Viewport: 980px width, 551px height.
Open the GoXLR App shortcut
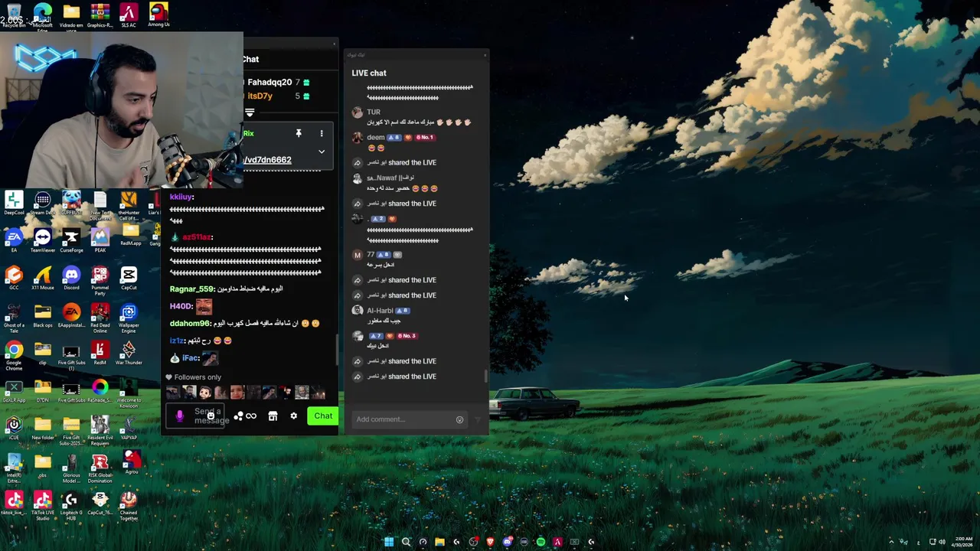coord(14,390)
